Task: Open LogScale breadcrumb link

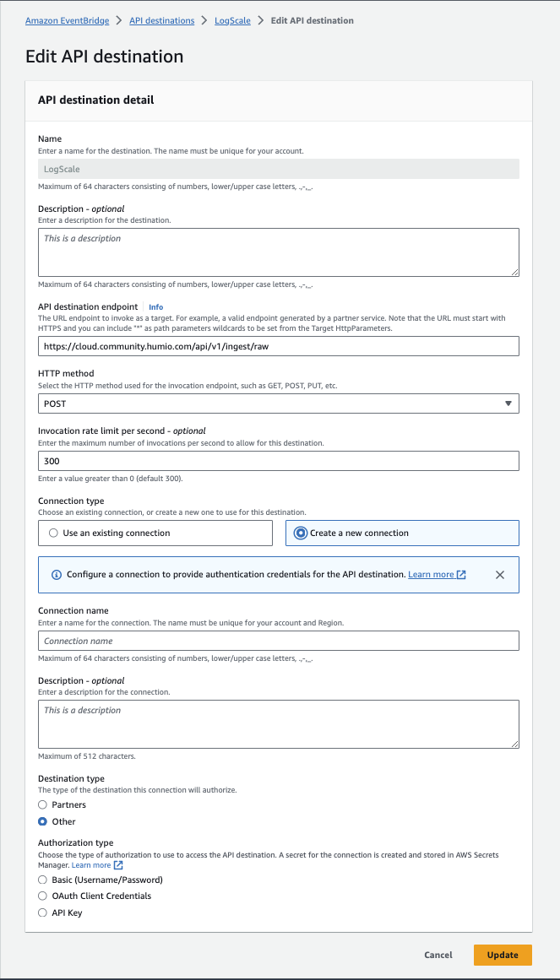Action: (234, 20)
